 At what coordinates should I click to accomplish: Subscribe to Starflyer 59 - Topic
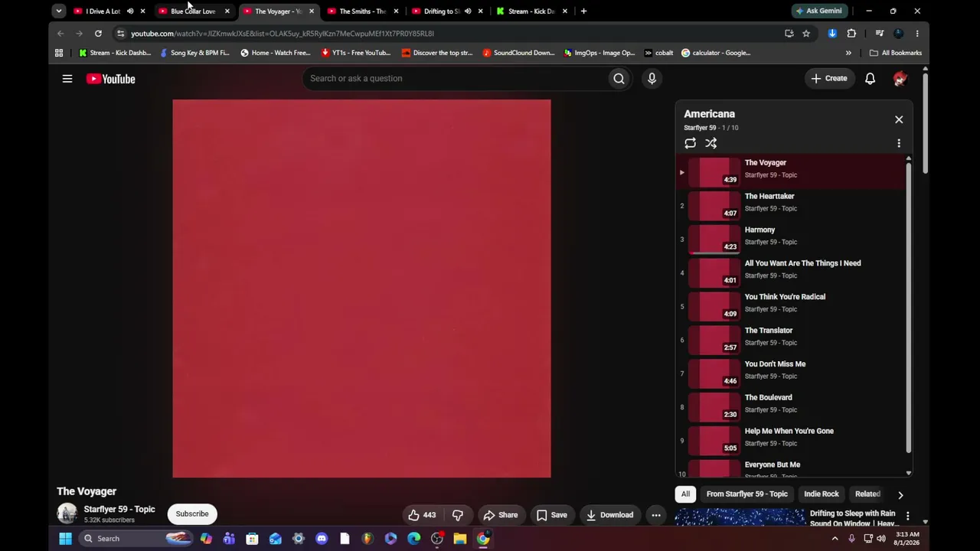coord(192,514)
